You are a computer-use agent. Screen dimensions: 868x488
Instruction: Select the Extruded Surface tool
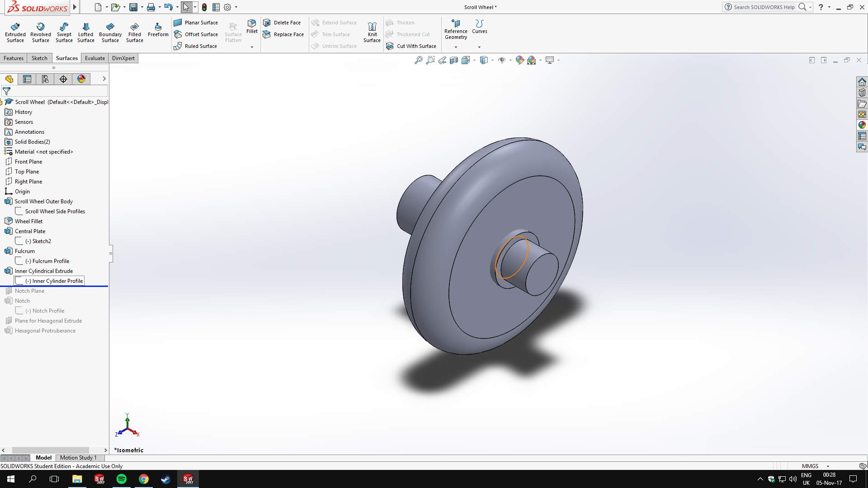pos(15,33)
